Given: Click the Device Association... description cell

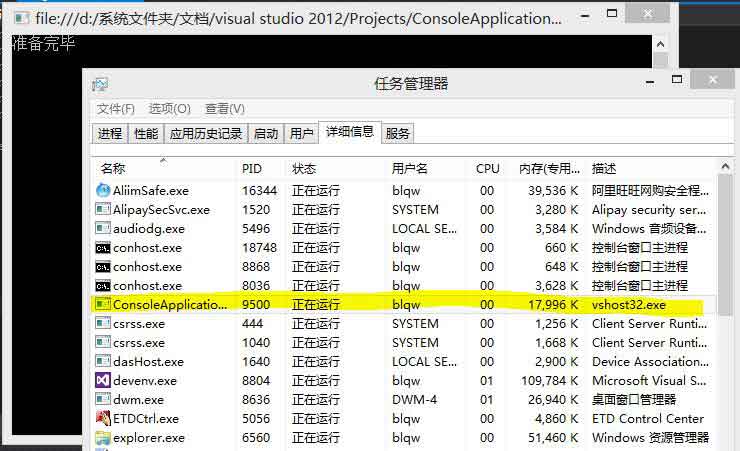Looking at the screenshot, I should [650, 362].
